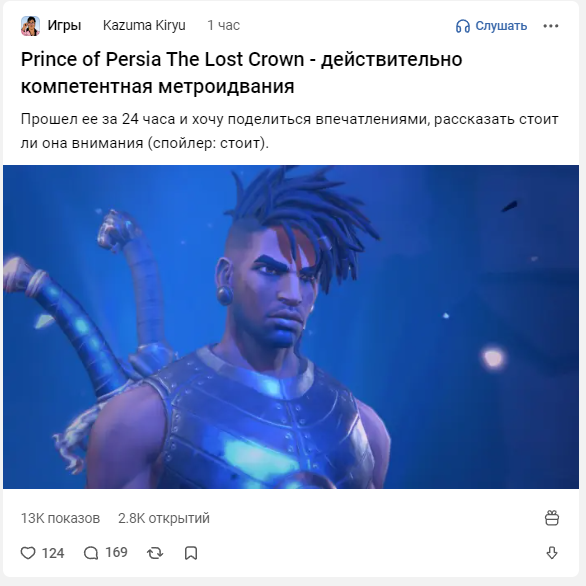
Task: Repost using the circular arrows icon
Action: tap(155, 553)
